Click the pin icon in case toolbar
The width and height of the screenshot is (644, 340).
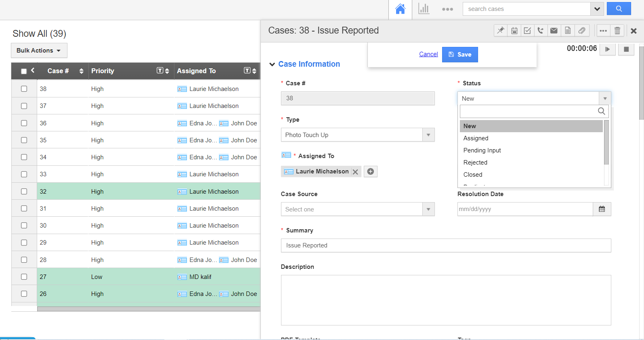pos(501,31)
